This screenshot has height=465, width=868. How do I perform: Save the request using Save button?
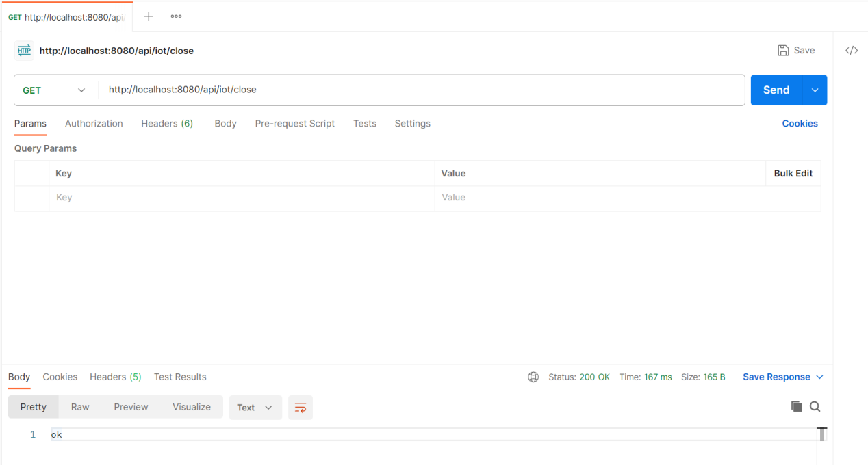point(796,51)
